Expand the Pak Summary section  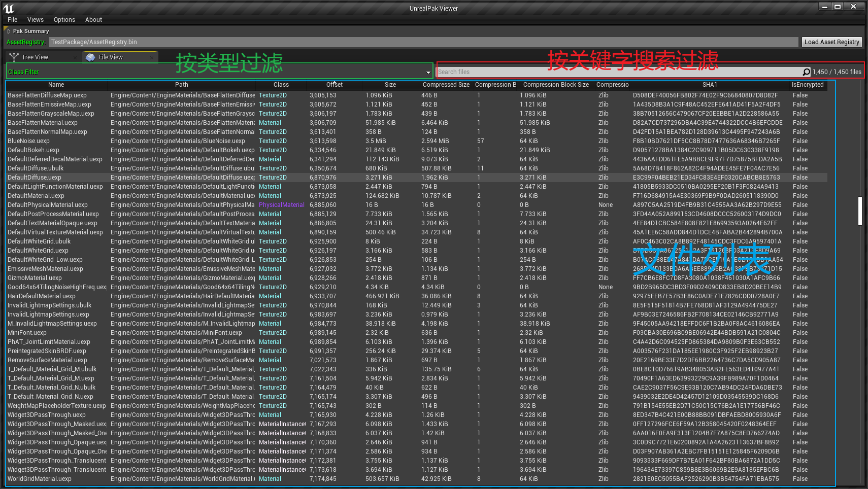(x=9, y=31)
